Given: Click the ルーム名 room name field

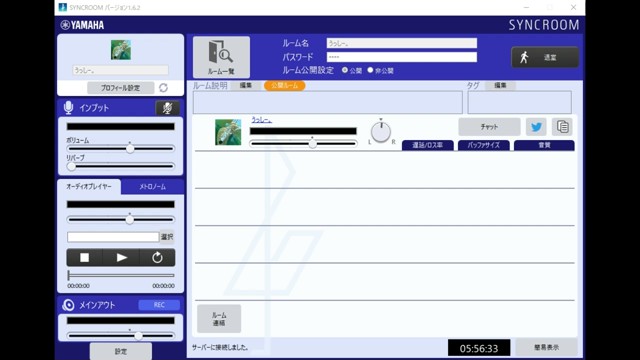Looking at the screenshot, I should pyautogui.click(x=402, y=43).
